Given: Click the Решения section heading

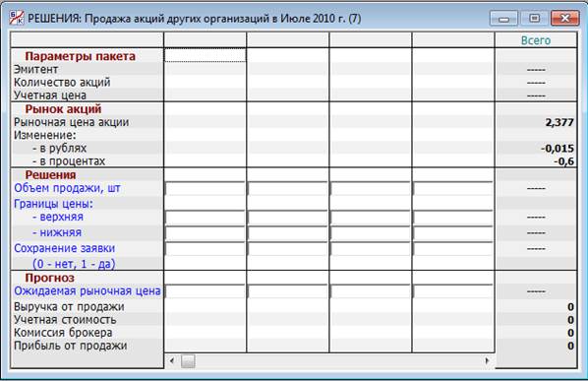Looking at the screenshot, I should click(50, 175).
